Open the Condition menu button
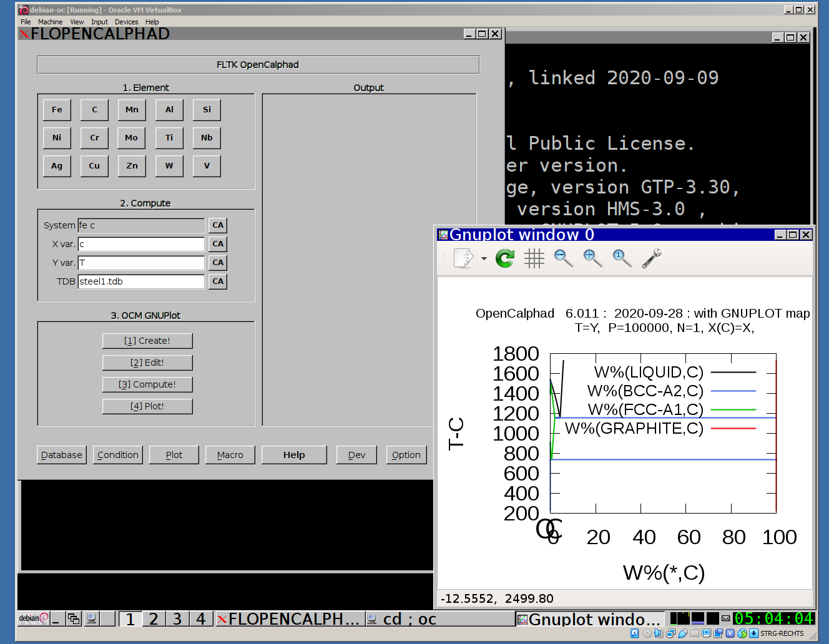Viewport: 829px width, 644px height. coord(118,455)
